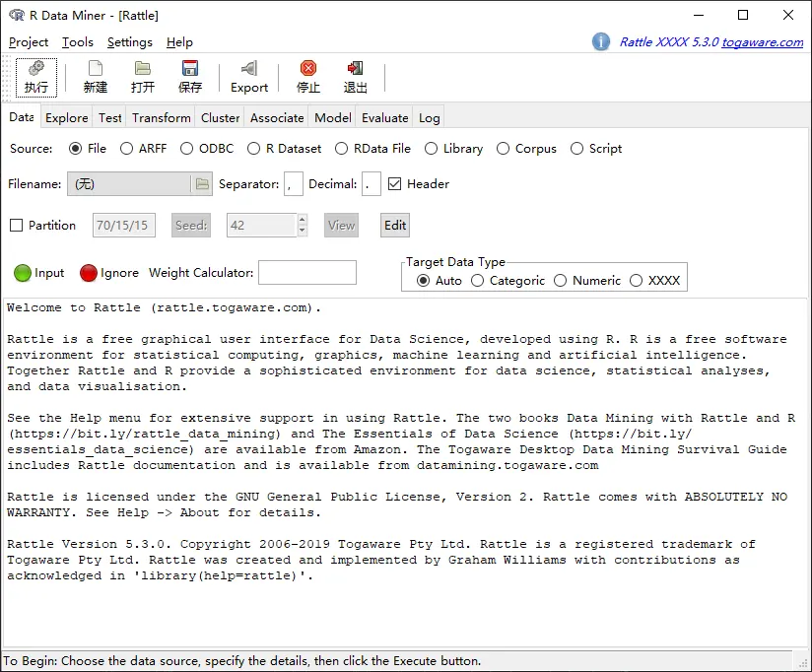Choose RData File source

point(341,149)
